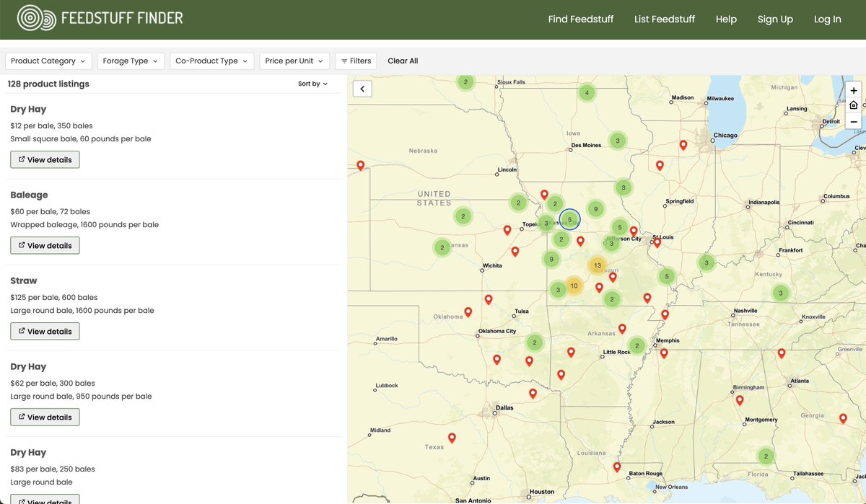The height and width of the screenshot is (504, 866).
Task: Click the "Straw" listing title
Action: click(x=24, y=280)
